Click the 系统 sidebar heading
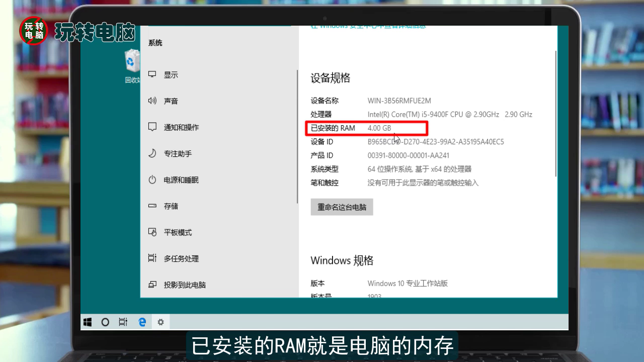644x362 pixels. [x=155, y=43]
